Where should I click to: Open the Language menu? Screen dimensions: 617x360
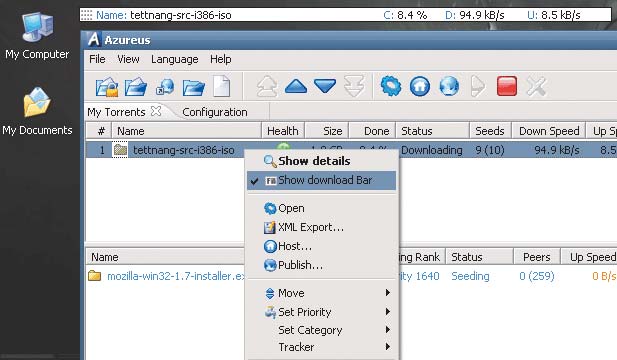pos(175,59)
